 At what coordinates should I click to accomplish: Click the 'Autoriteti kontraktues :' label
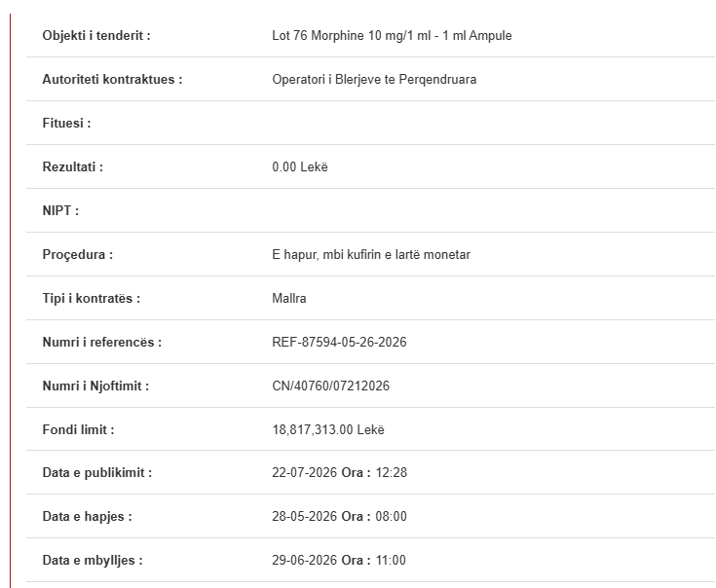coord(112,80)
